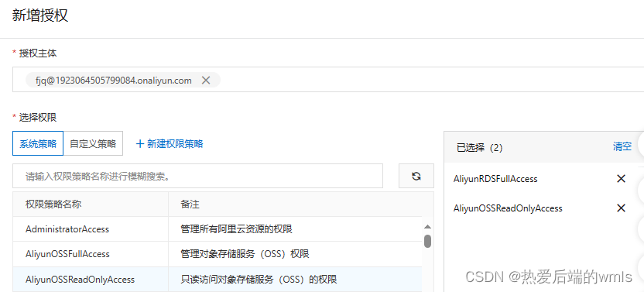644x292 pixels.
Task: Select AliyunOSSReadOnlyAccess in the policy table
Action: 217,280
